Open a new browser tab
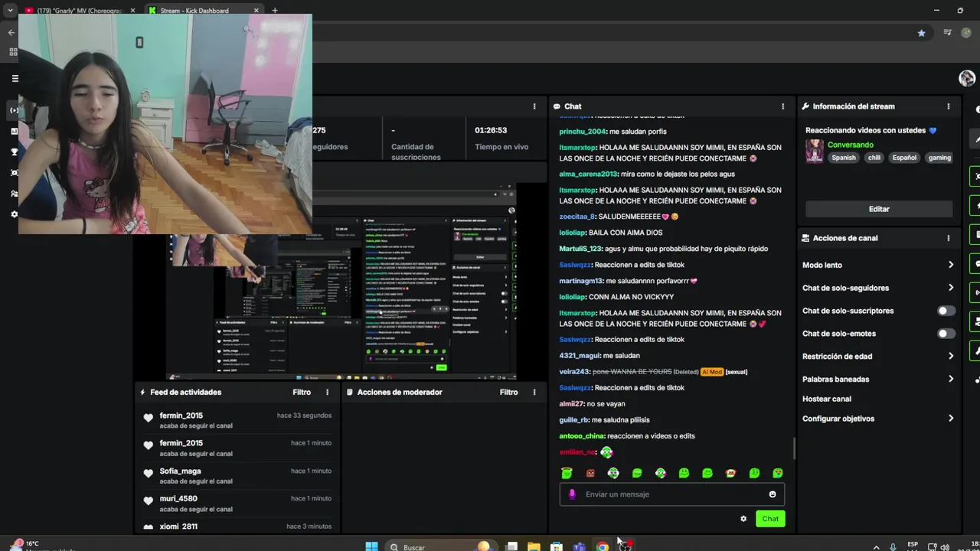The height and width of the screenshot is (551, 980). (x=275, y=11)
